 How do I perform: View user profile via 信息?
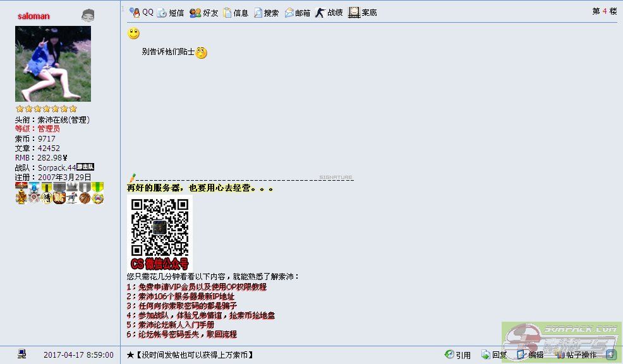236,13
